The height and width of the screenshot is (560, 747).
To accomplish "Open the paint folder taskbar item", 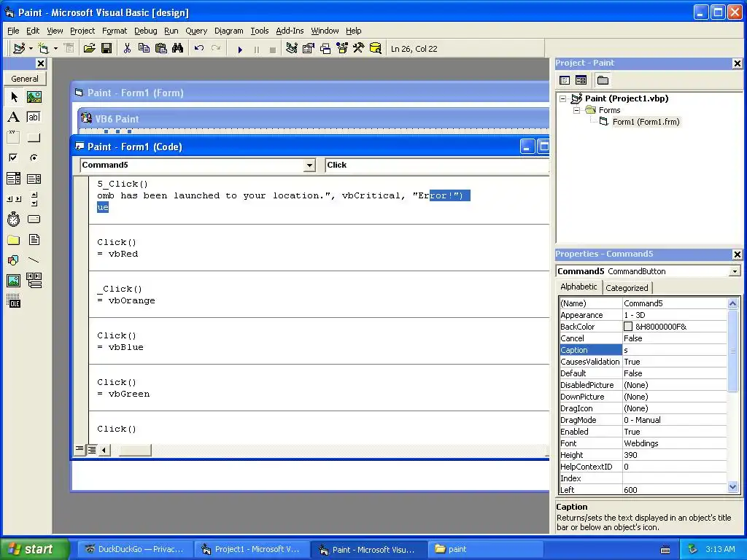I will [485, 550].
